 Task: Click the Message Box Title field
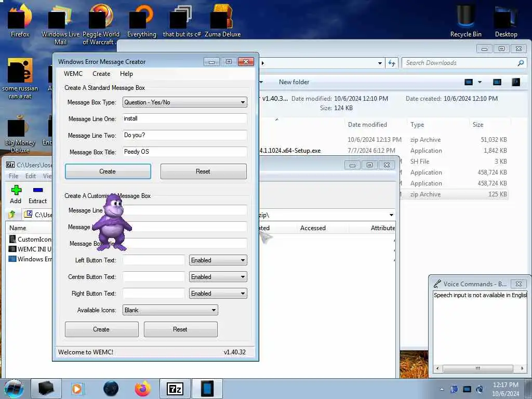(184, 152)
